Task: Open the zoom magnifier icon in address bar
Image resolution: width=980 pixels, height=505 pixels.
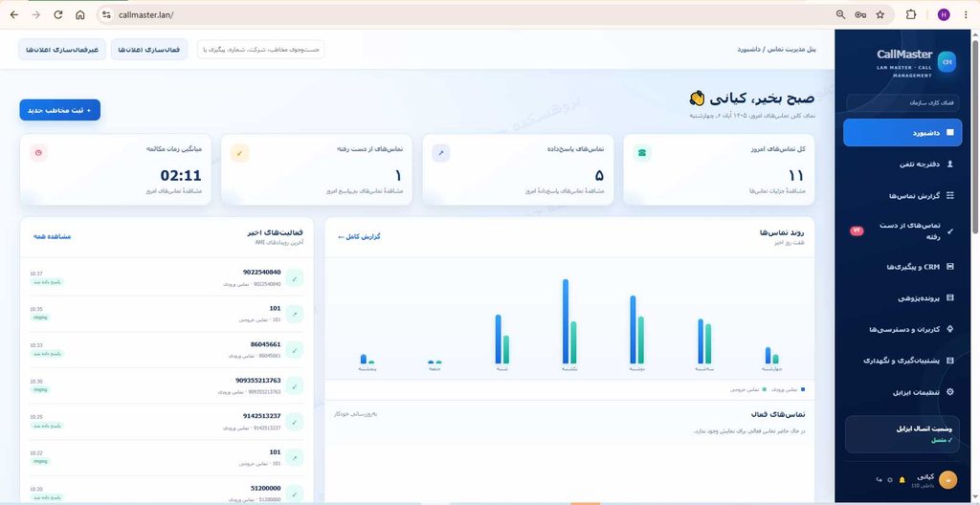Action: tap(840, 14)
